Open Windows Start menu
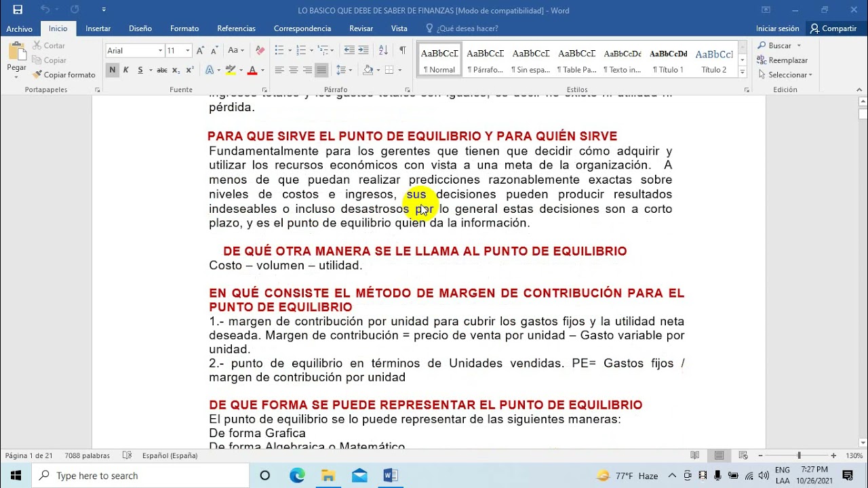Screen dimensions: 868x488 [16, 475]
